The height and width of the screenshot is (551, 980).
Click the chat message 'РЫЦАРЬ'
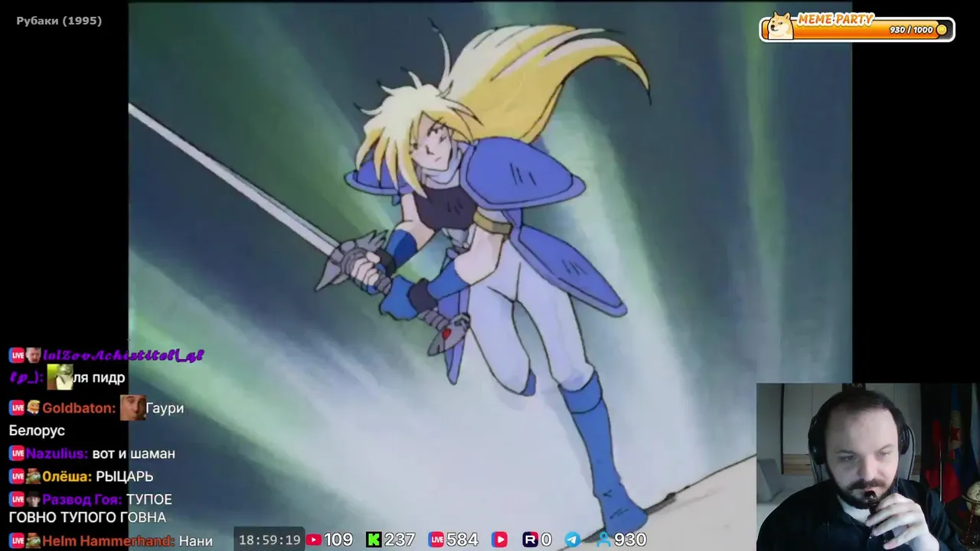point(125,477)
